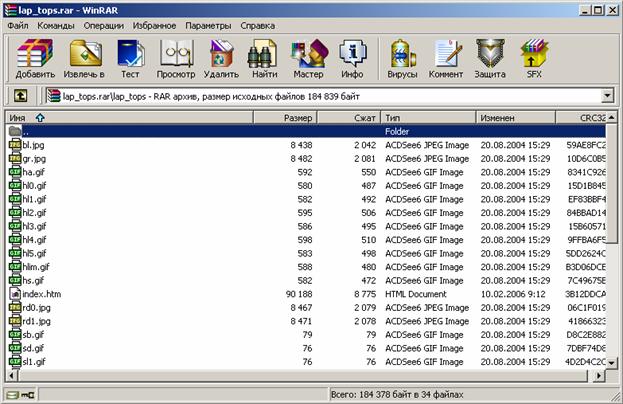Select the index.htm file
623x404 pixels.
tap(42, 294)
